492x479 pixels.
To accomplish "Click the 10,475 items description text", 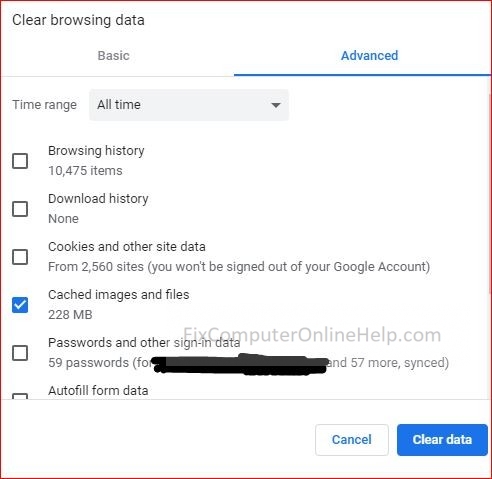I will click(x=85, y=171).
